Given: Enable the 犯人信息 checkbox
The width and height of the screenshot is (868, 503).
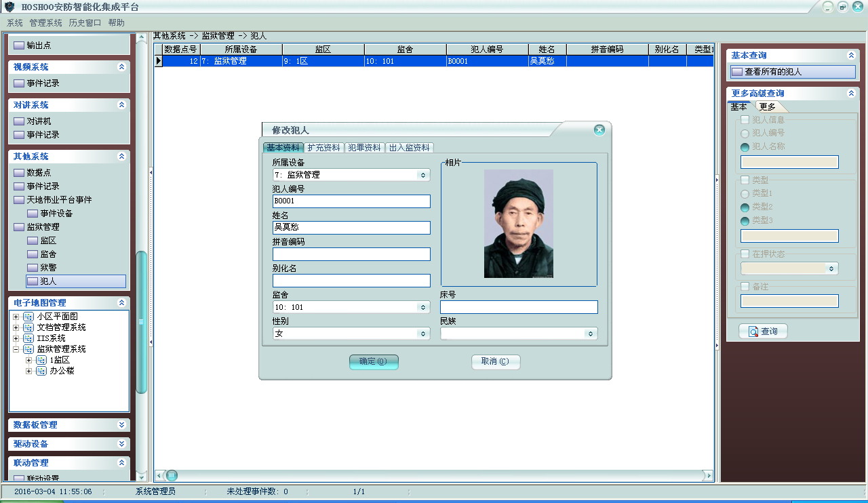Looking at the screenshot, I should [x=745, y=120].
